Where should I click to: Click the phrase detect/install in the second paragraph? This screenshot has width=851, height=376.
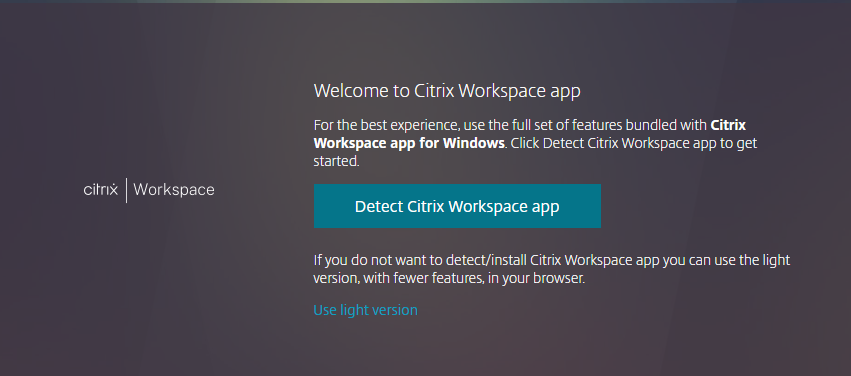click(x=487, y=260)
